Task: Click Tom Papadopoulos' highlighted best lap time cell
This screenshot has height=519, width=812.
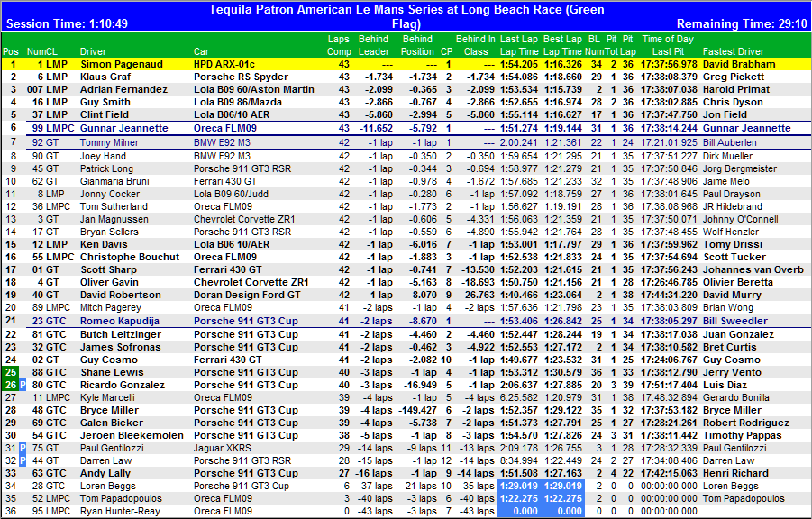Action: [561, 498]
